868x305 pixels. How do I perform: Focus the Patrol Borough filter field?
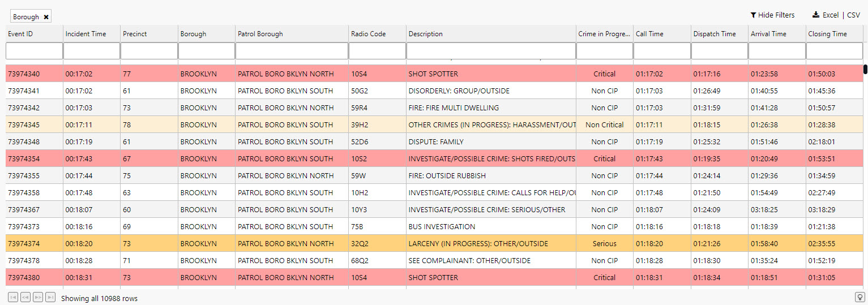[x=292, y=51]
